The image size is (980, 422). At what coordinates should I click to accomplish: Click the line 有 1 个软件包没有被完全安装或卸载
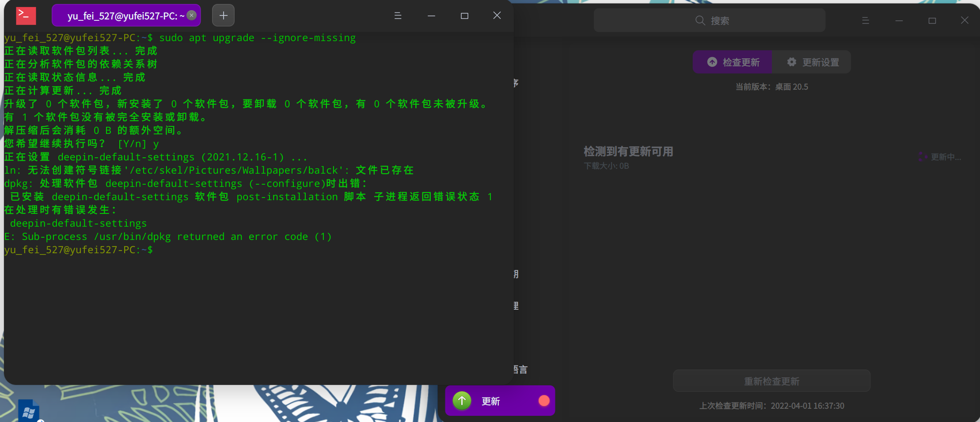pyautogui.click(x=106, y=117)
